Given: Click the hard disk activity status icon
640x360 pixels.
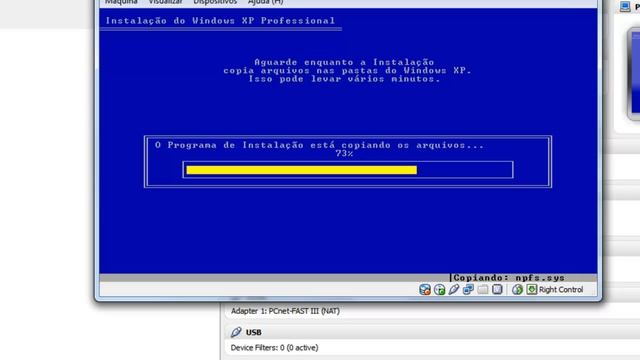Looking at the screenshot, I should pyautogui.click(x=425, y=289).
